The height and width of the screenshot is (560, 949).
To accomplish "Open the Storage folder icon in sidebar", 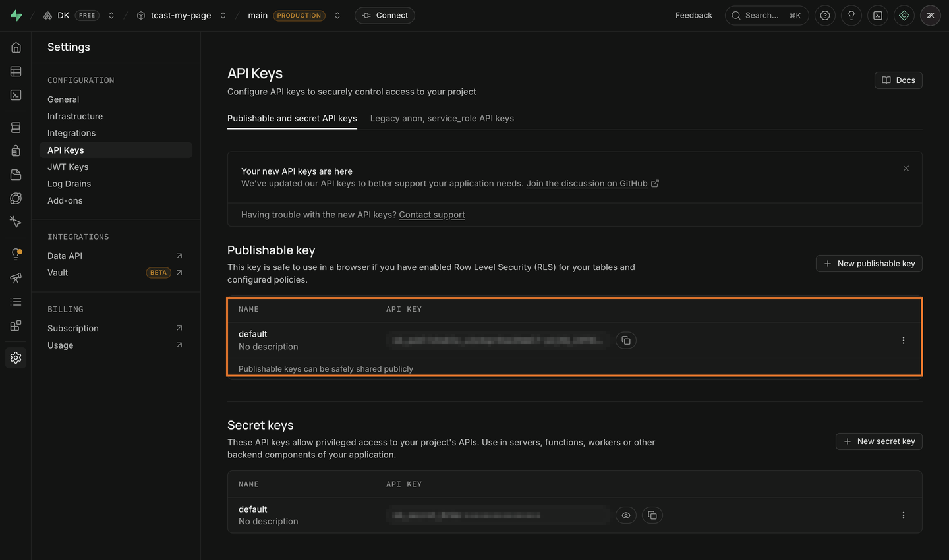I will point(16,175).
